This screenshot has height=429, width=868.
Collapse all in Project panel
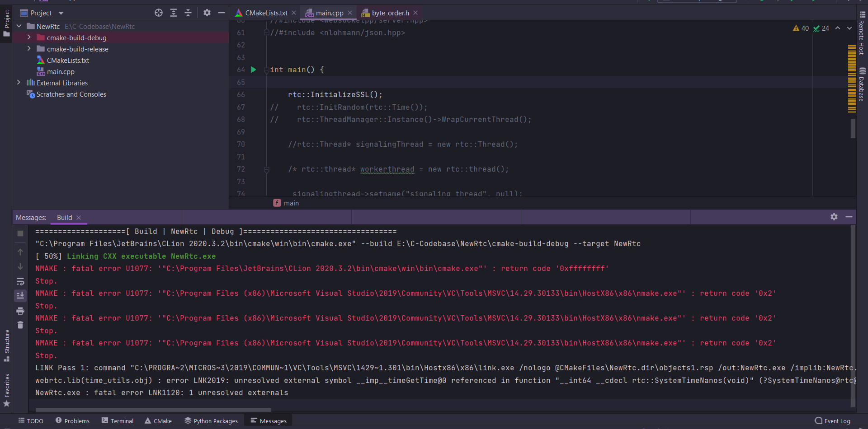pyautogui.click(x=188, y=13)
